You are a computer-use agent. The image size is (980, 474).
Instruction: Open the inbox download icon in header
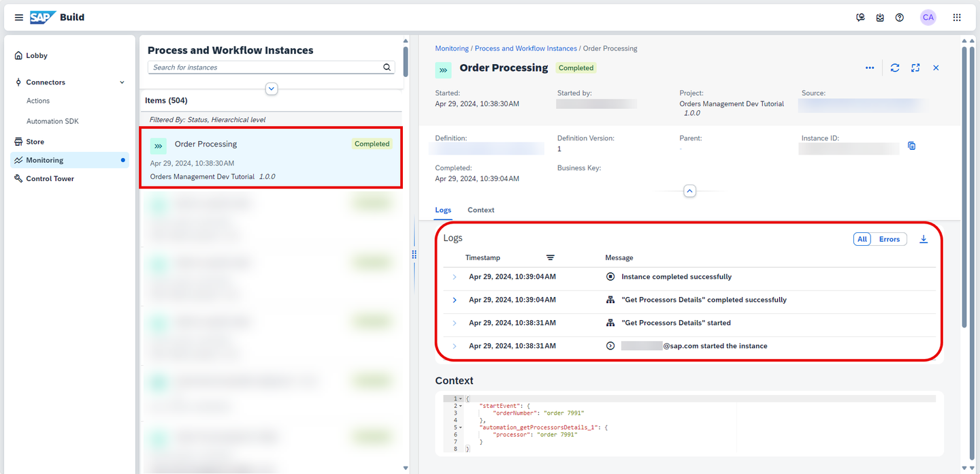tap(880, 18)
